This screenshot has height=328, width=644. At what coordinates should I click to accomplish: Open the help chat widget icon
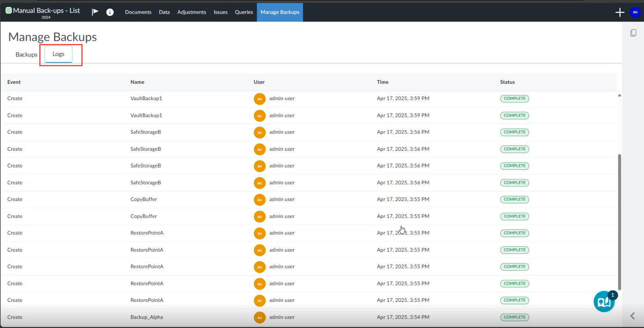click(x=604, y=302)
